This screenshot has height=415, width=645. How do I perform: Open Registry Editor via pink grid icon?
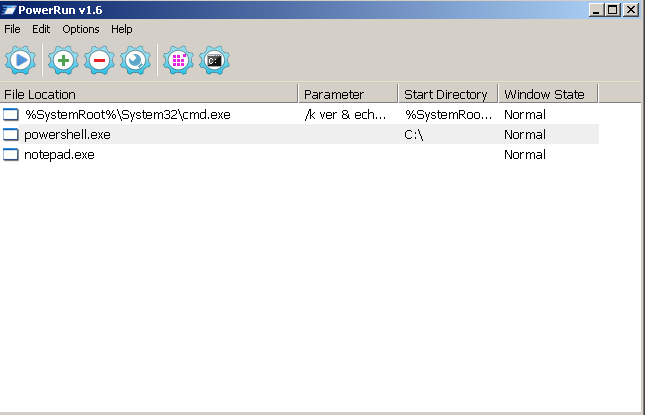click(179, 61)
